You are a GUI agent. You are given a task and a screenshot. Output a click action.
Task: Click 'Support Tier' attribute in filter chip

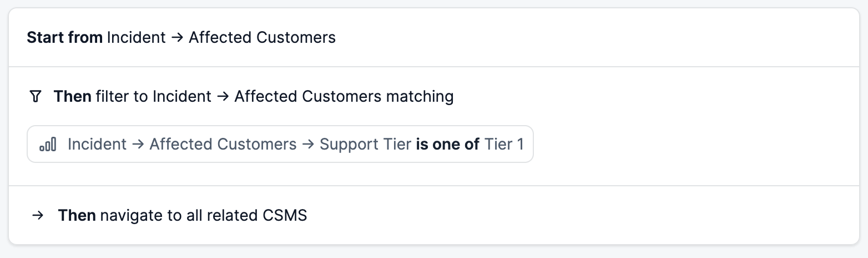[366, 145]
